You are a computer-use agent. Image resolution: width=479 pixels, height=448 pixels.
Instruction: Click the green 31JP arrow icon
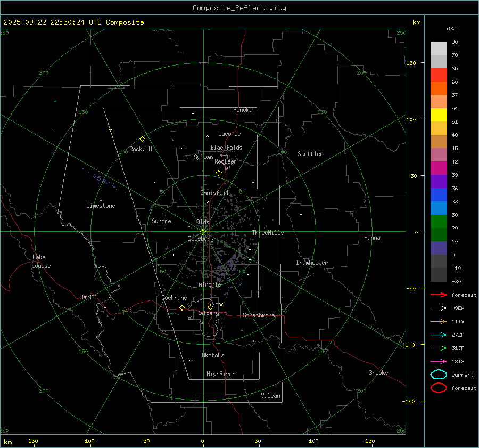click(x=439, y=348)
